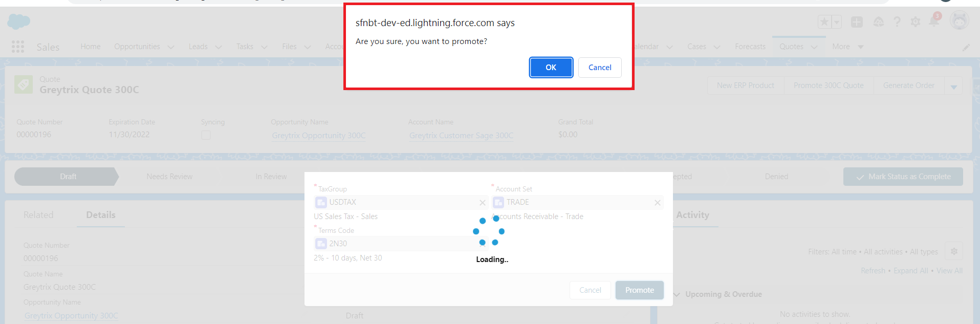Click the Terms Code 2N30 lookup field
The width and height of the screenshot is (980, 324).
coord(401,244)
